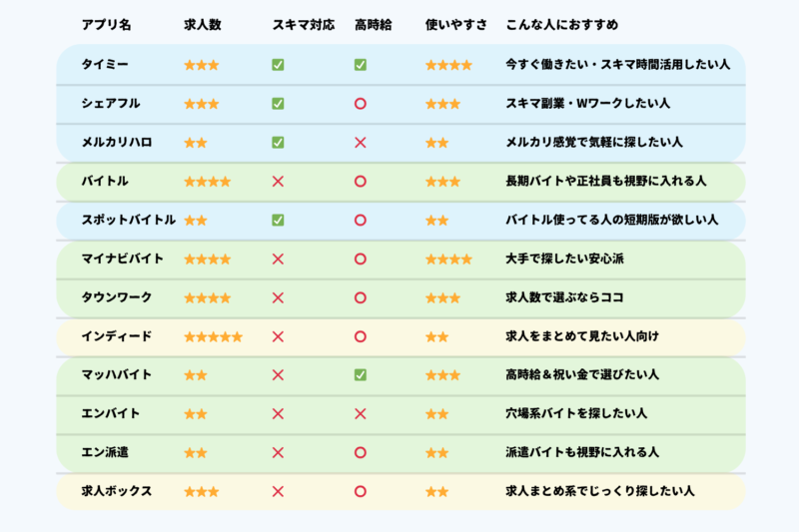Image resolution: width=799 pixels, height=532 pixels.
Task: Click バイトル's red X in スキマ対応 column
Action: point(278,182)
